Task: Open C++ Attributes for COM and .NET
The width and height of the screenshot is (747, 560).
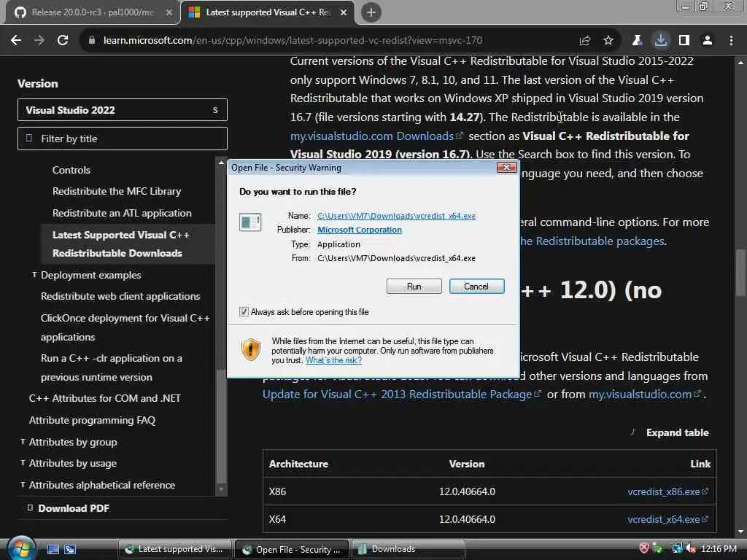Action: (105, 398)
